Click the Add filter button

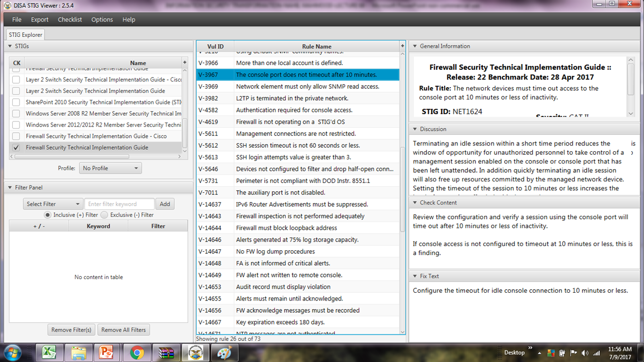pos(164,204)
